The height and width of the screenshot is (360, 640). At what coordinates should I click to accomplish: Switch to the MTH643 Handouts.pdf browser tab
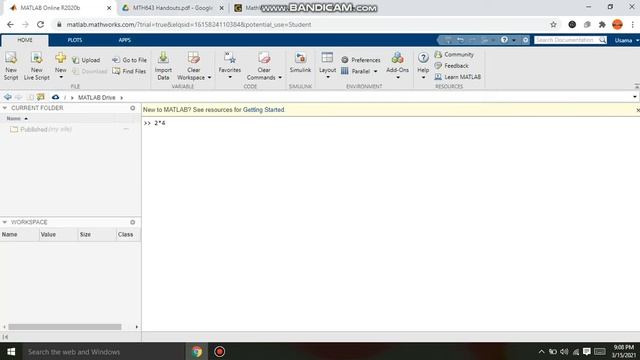172,8
